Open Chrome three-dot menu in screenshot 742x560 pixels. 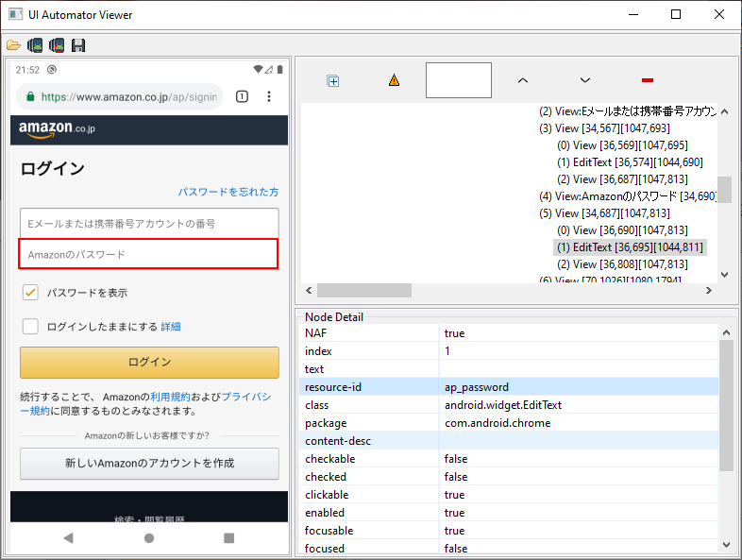click(269, 96)
